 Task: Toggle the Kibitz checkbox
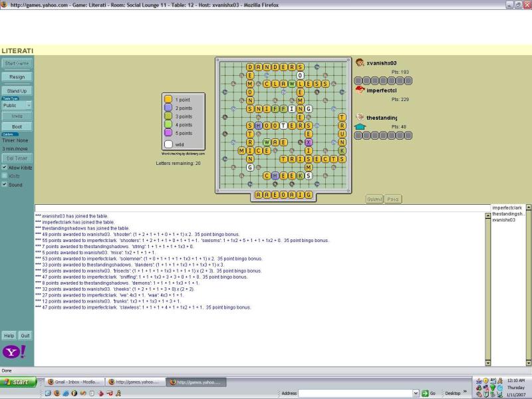tap(5, 176)
